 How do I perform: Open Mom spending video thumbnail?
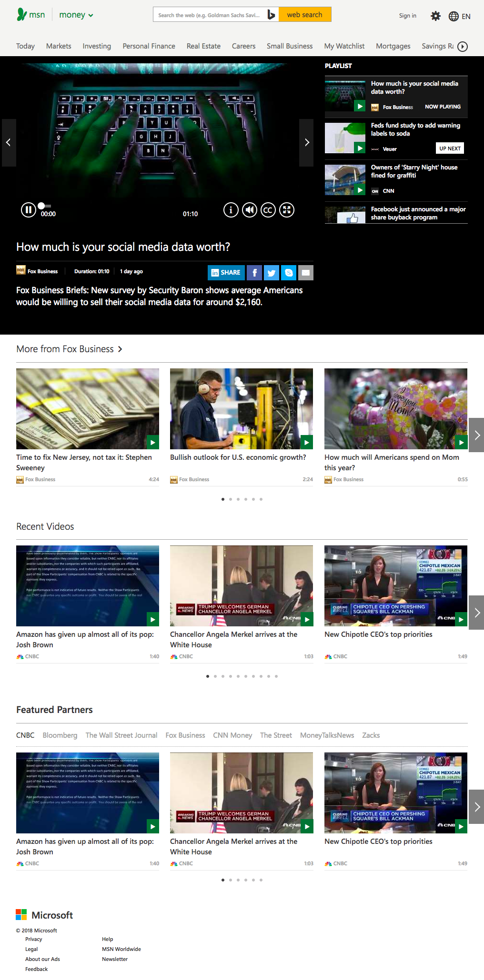tap(396, 409)
